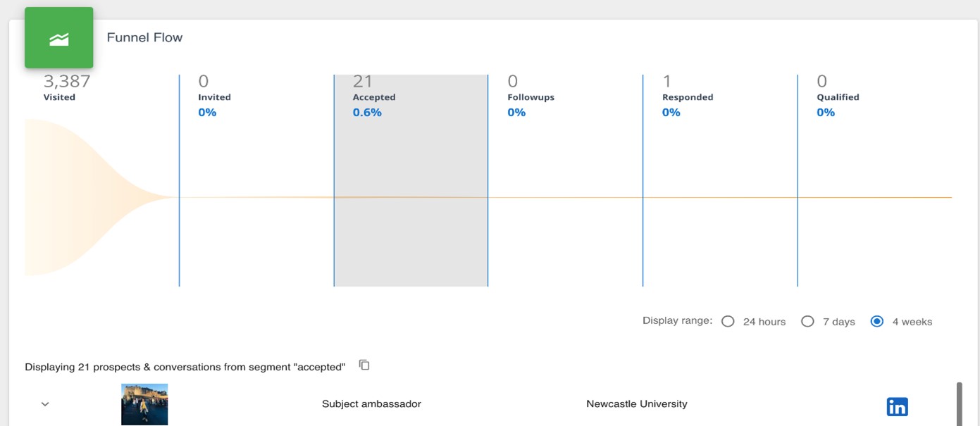Select the 4 weeks display range
Screen dimensions: 980x426
(877, 322)
